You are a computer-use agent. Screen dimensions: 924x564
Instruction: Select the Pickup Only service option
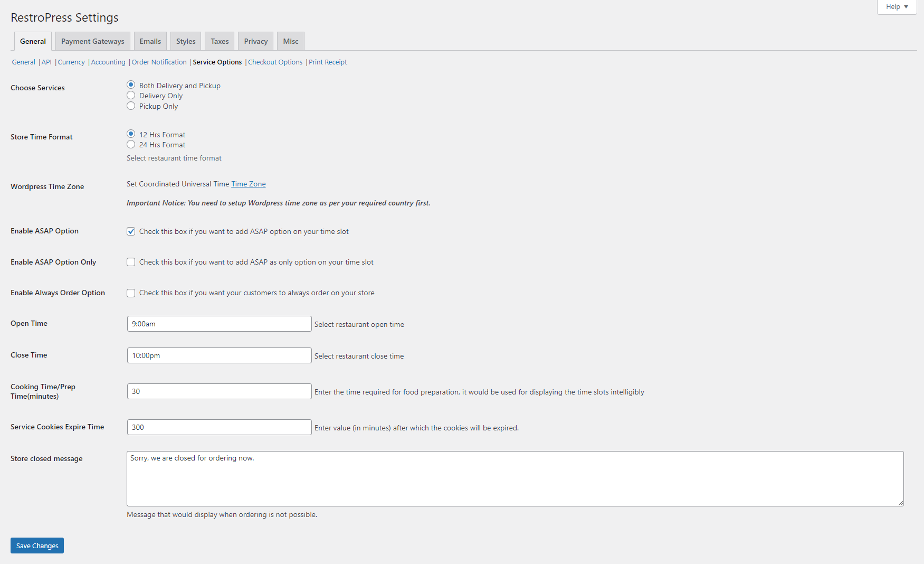pyautogui.click(x=131, y=106)
